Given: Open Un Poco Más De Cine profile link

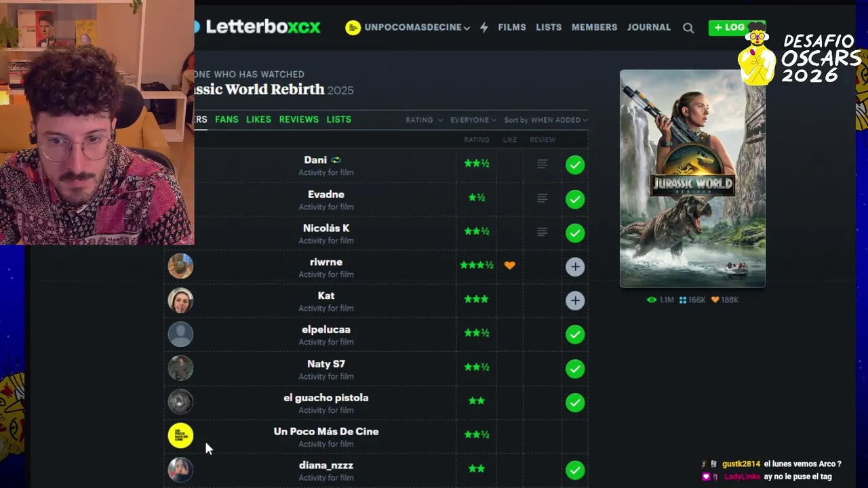Looking at the screenshot, I should pos(326,431).
